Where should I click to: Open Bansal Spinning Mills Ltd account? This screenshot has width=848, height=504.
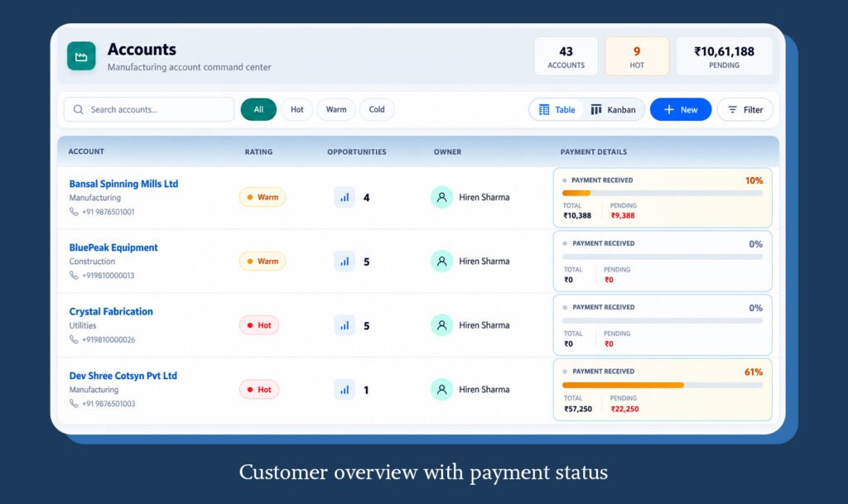[x=123, y=184]
